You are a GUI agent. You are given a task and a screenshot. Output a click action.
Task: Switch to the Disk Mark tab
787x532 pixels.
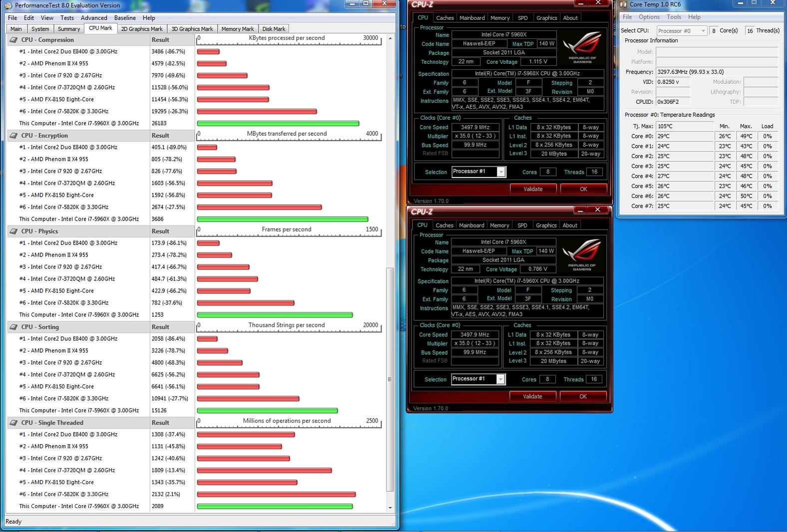274,29
